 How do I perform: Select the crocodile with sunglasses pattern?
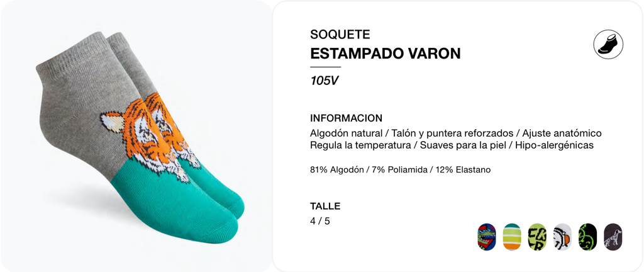[x=487, y=237]
